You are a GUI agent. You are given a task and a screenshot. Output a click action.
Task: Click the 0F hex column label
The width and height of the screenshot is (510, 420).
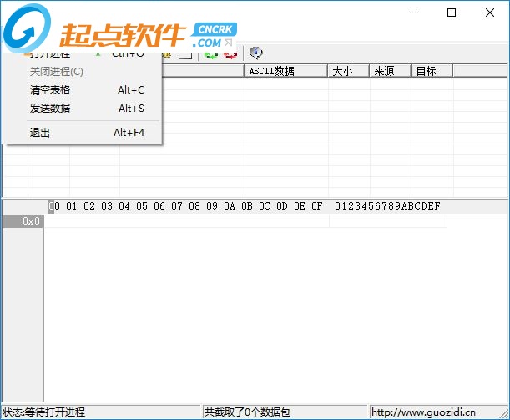point(317,206)
